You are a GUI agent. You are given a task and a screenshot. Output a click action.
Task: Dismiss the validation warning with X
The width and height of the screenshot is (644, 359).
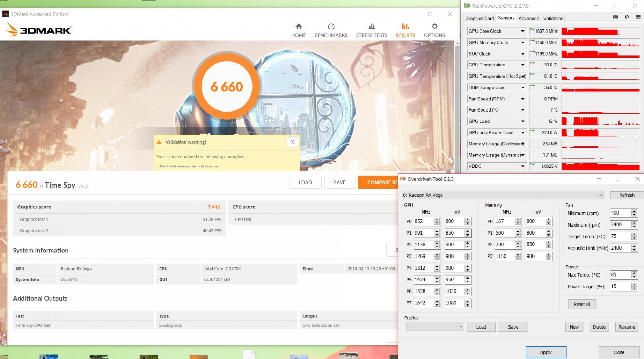[292, 142]
